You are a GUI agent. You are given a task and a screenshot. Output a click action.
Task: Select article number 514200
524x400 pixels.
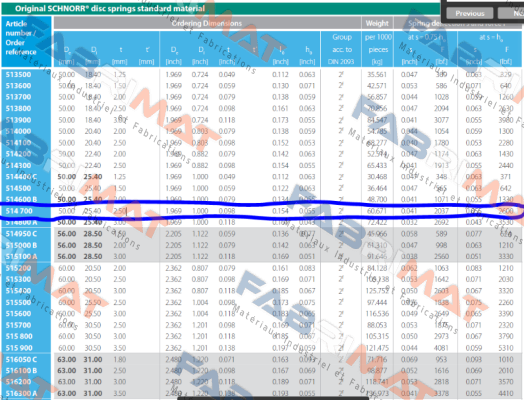tap(18, 154)
